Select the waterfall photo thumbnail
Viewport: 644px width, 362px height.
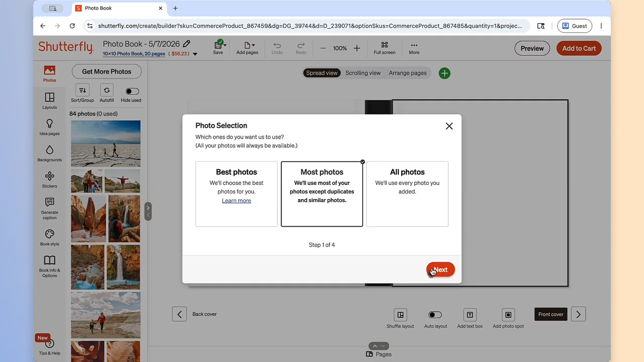pos(123,267)
